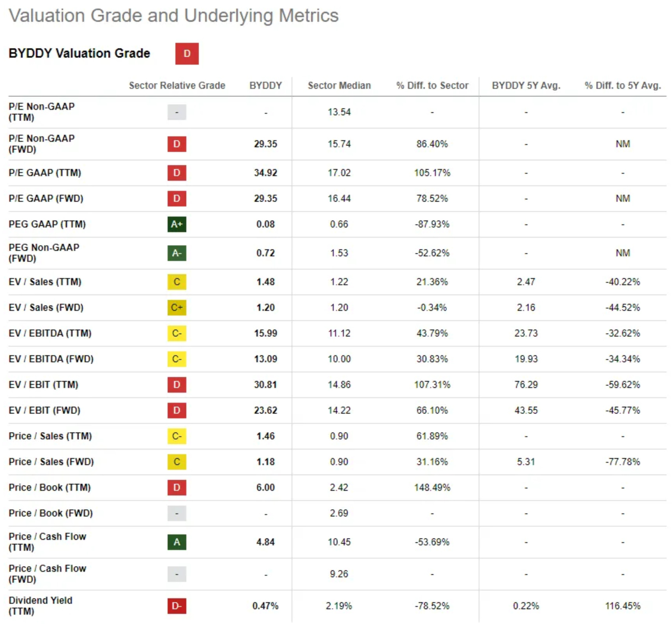Click the D- grade badge for Dividend Yield (TTM)
Image resolution: width=672 pixels, height=624 pixels.
177,606
